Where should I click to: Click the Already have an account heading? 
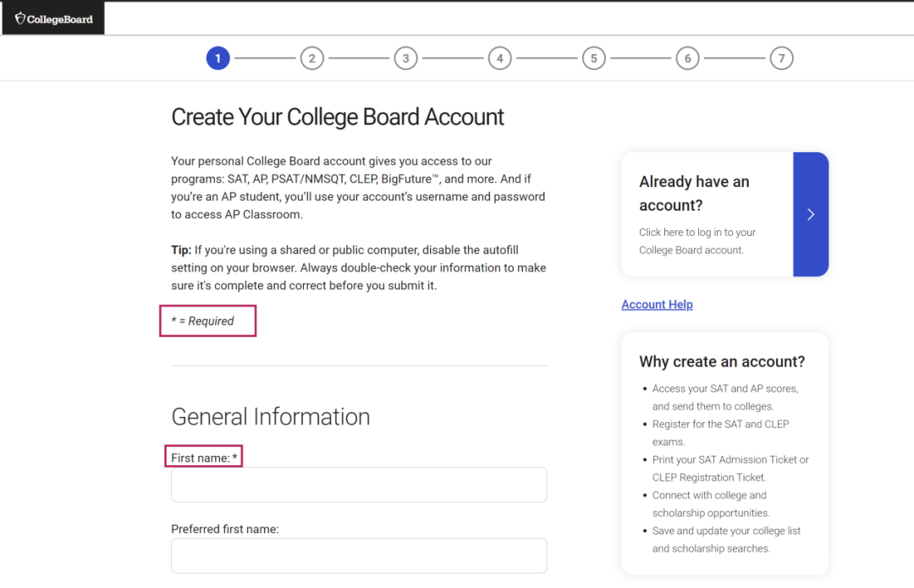tap(694, 194)
